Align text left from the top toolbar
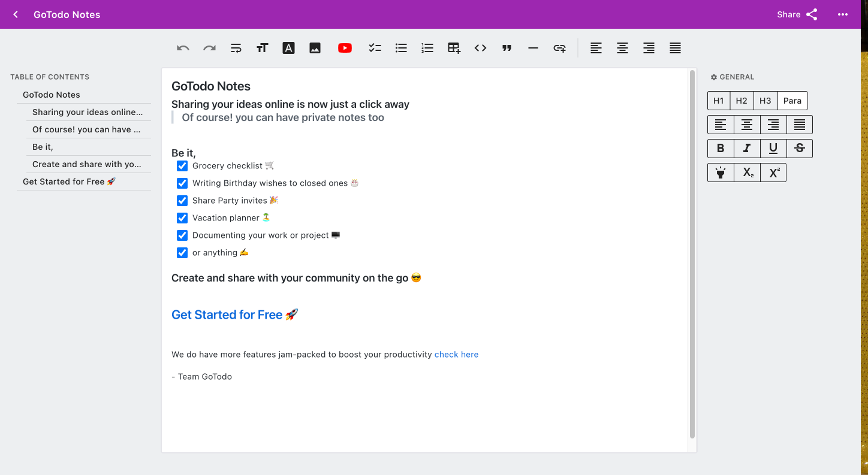Screen dimensions: 868x475 pos(596,48)
